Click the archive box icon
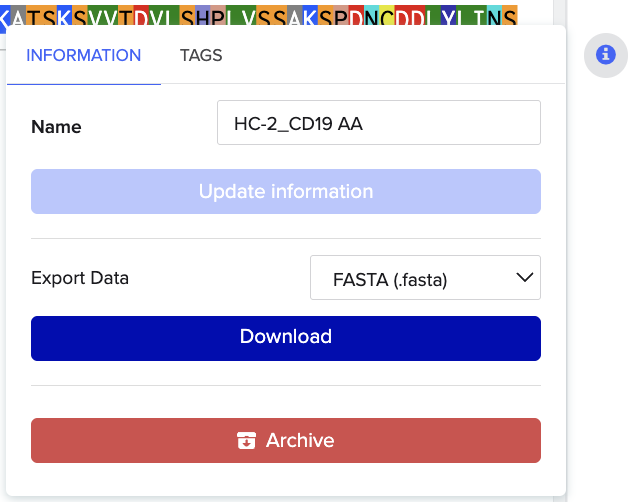This screenshot has width=634, height=502. point(246,441)
